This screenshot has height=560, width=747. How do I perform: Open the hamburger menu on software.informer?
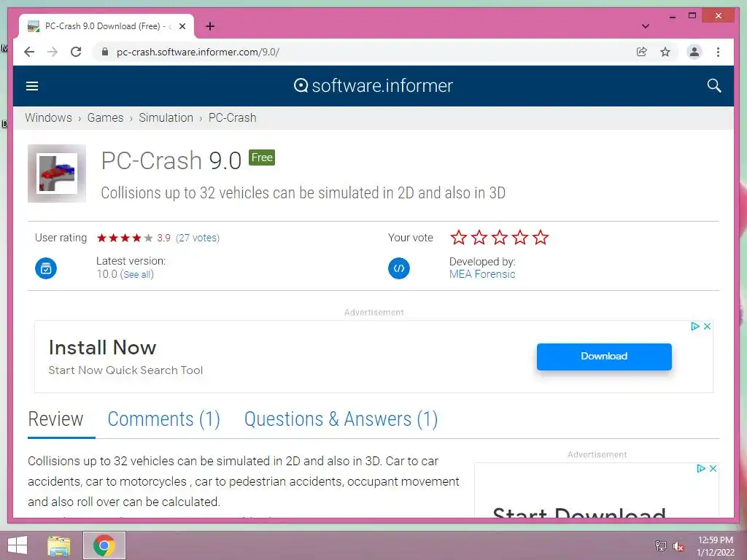click(x=32, y=86)
